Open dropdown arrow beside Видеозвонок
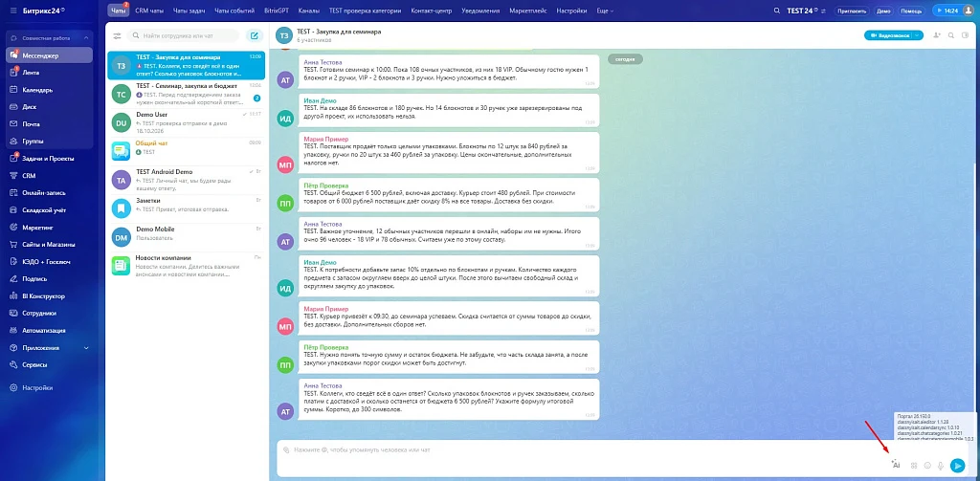 (x=917, y=35)
